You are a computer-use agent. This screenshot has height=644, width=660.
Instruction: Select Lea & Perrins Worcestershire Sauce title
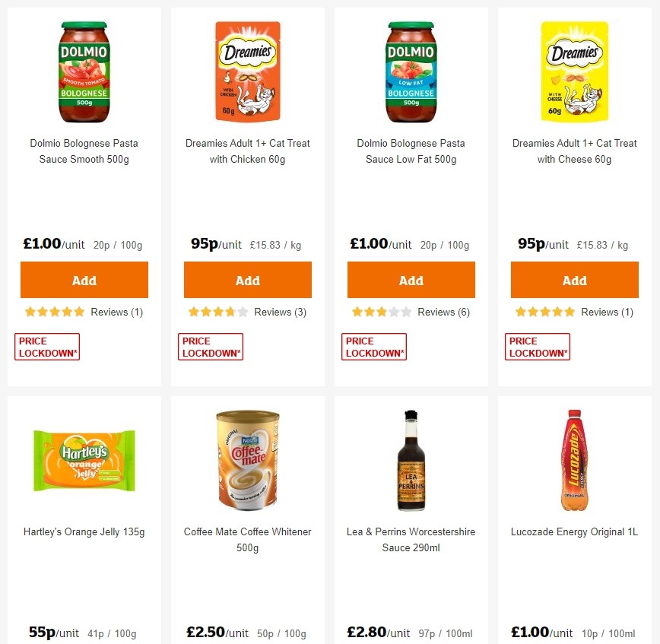pos(411,539)
